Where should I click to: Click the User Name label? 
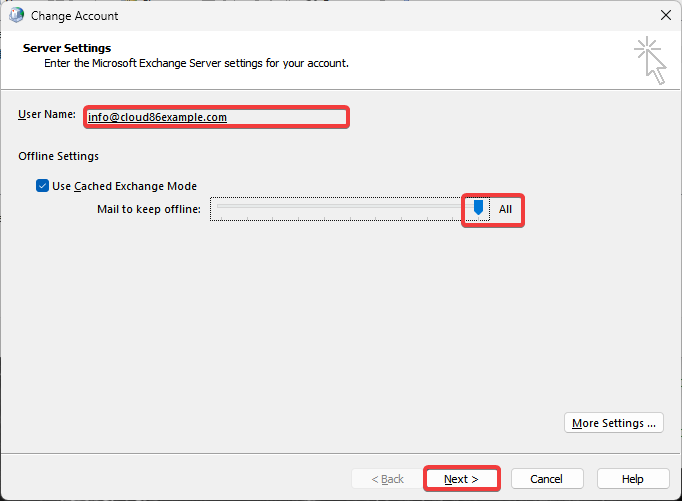point(47,114)
